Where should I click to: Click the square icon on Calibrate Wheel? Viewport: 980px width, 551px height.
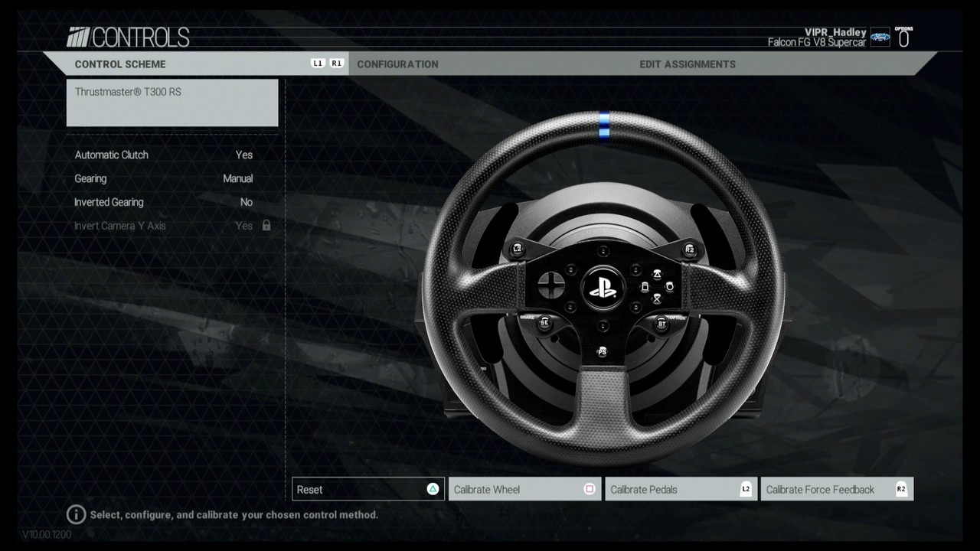coord(590,489)
